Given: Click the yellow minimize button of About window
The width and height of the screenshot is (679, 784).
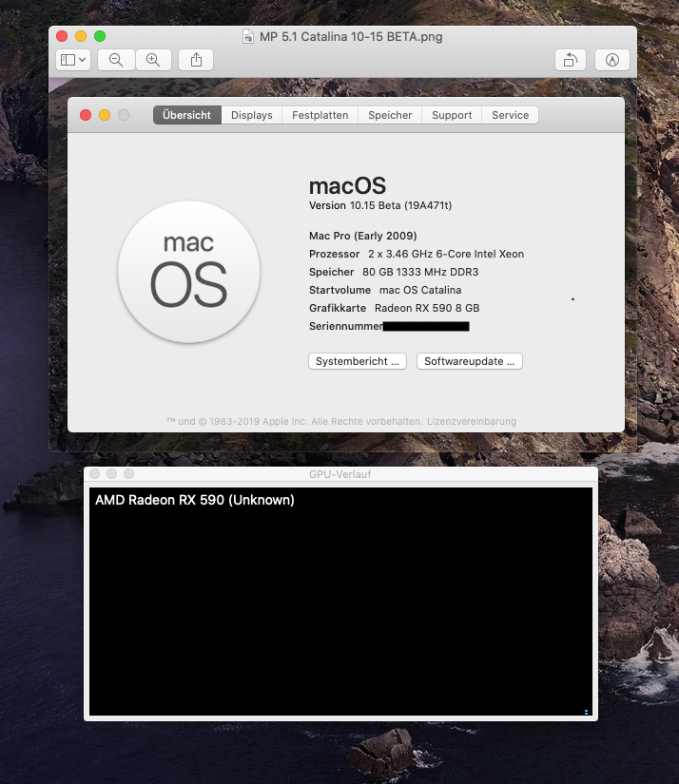Looking at the screenshot, I should 105,115.
